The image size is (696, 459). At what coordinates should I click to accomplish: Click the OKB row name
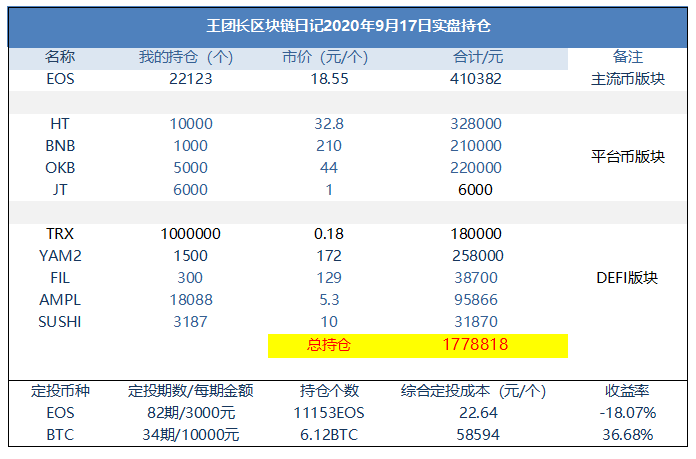pos(60,168)
